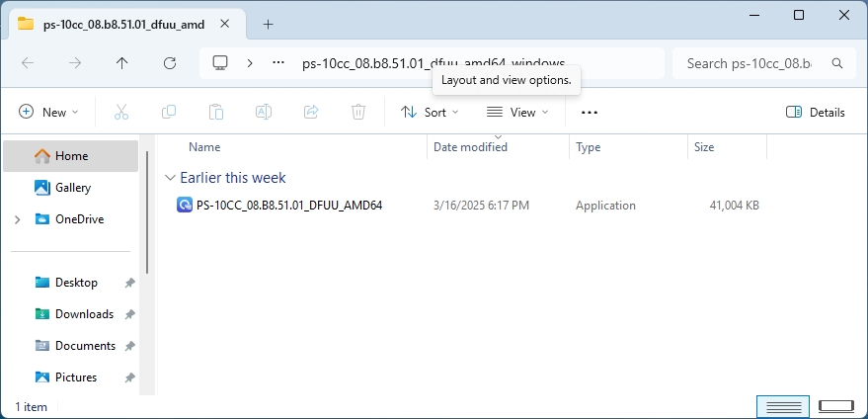
Task: Click the Application type cell
Action: click(605, 206)
